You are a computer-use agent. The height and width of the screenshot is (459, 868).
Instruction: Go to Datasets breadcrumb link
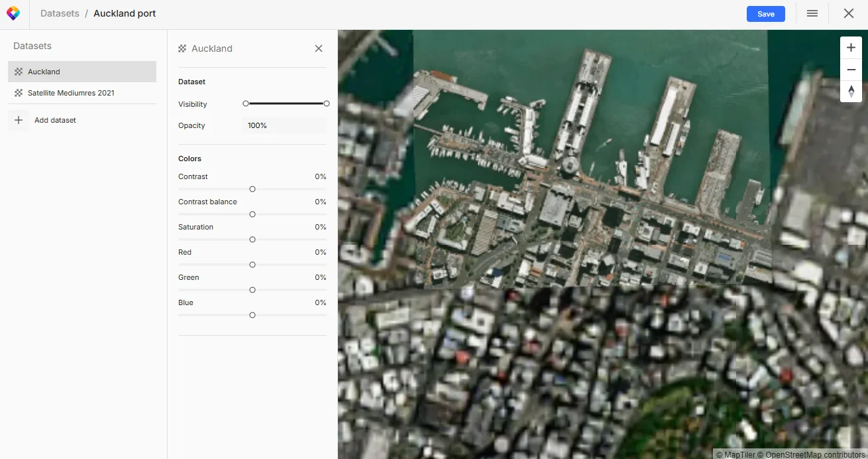click(60, 13)
